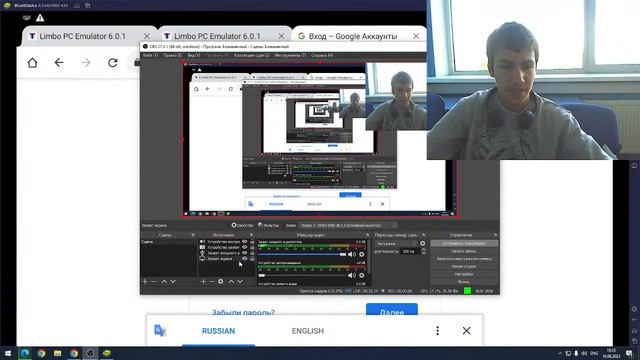
Task: Add a new scene with the plus icon
Action: coord(145,282)
